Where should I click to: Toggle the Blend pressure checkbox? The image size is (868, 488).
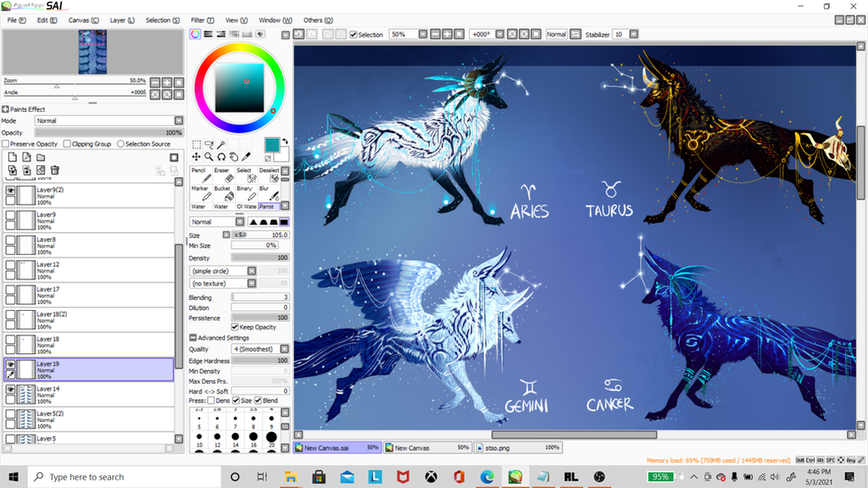[x=258, y=400]
